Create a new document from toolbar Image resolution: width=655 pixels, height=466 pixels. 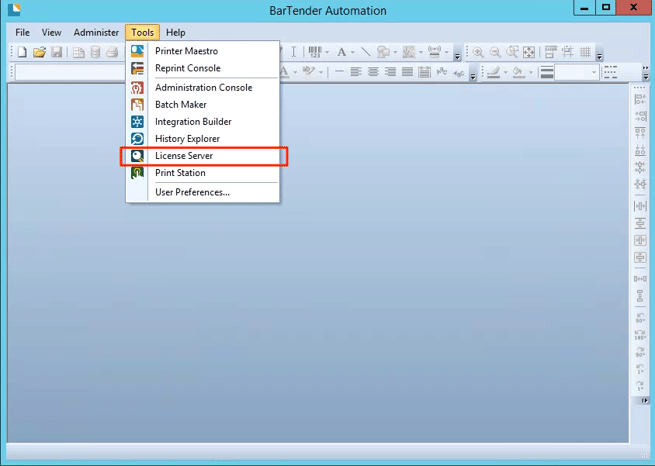tap(22, 52)
